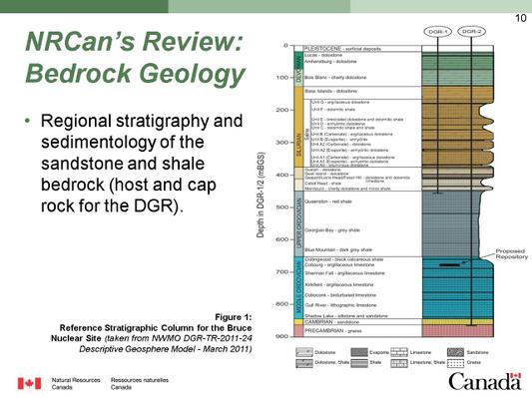Select the Evaporite legend pattern swatch
The width and height of the screenshot is (532, 398).
click(359, 352)
